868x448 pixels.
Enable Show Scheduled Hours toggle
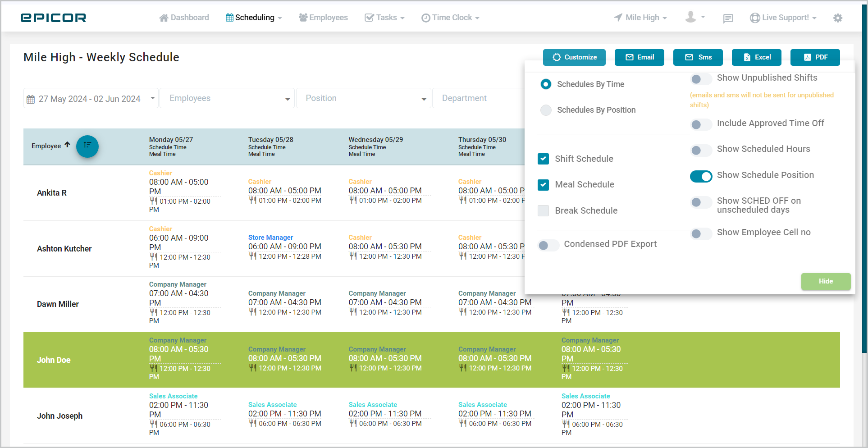coord(701,150)
